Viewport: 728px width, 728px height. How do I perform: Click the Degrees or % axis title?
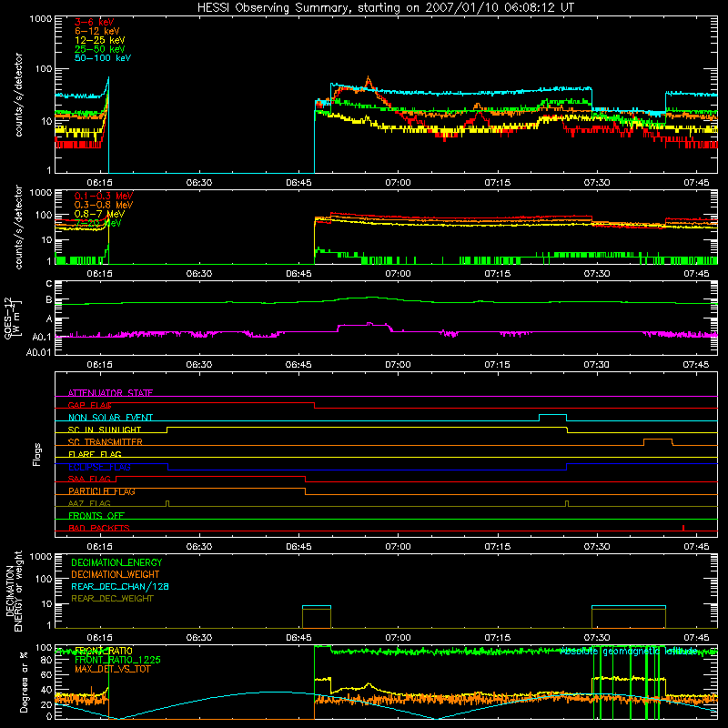[23, 682]
